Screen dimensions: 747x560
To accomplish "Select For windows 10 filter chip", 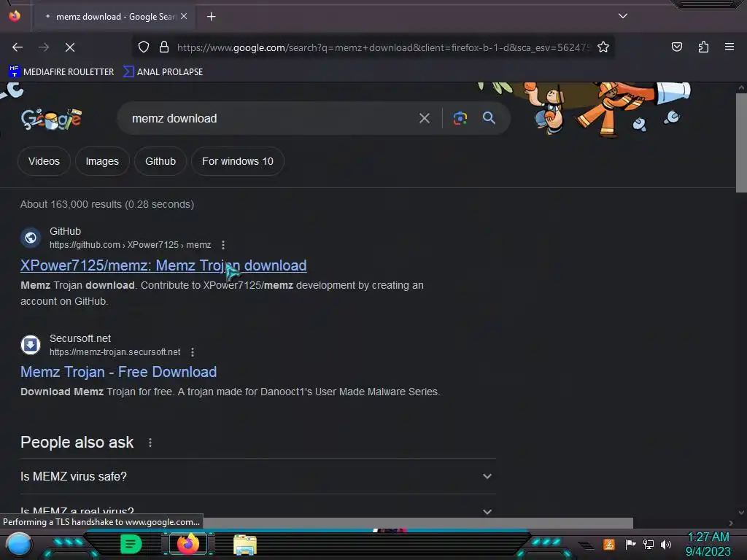I will pyautogui.click(x=238, y=161).
